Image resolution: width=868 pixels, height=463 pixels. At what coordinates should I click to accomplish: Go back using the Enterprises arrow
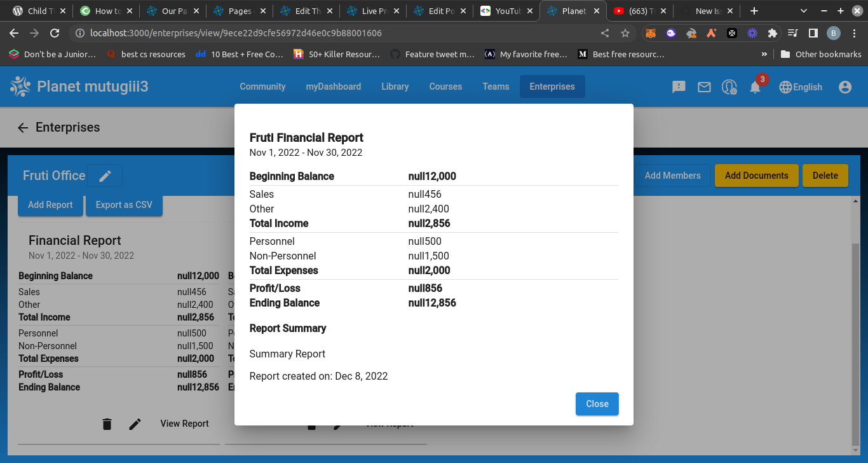tap(23, 127)
